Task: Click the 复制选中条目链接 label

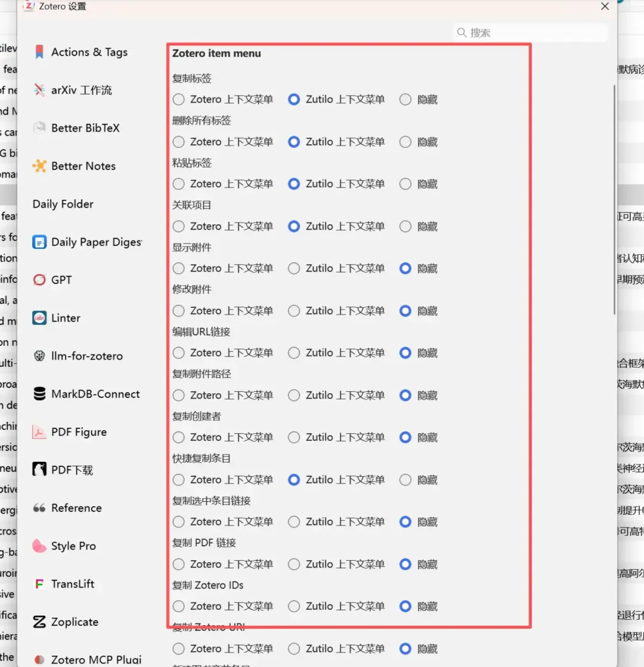Action: tap(211, 501)
